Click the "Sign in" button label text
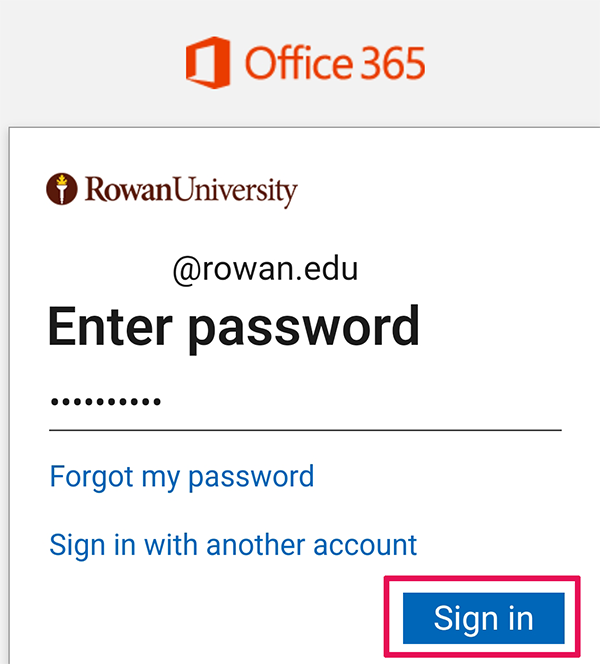The width and height of the screenshot is (600, 664). tap(483, 619)
